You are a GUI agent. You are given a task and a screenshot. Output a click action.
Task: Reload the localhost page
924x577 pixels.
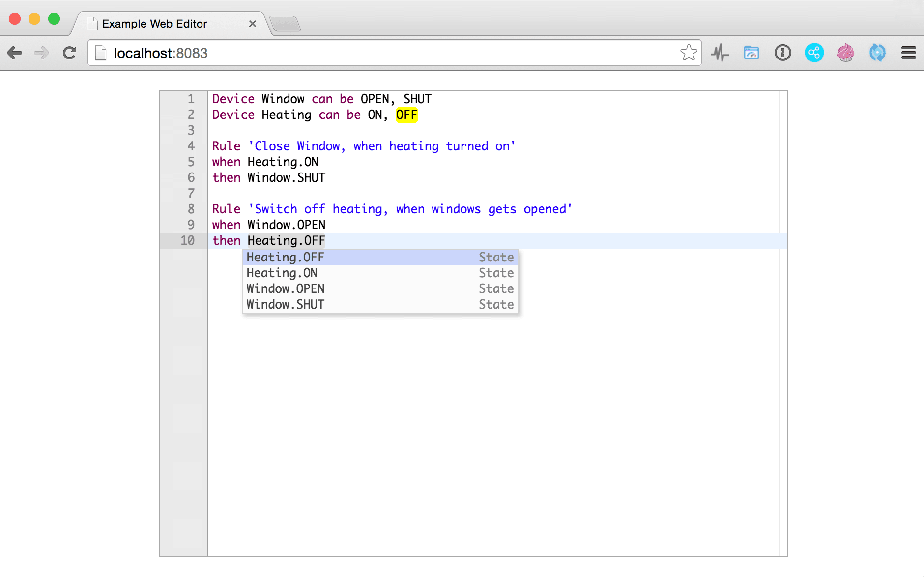69,53
